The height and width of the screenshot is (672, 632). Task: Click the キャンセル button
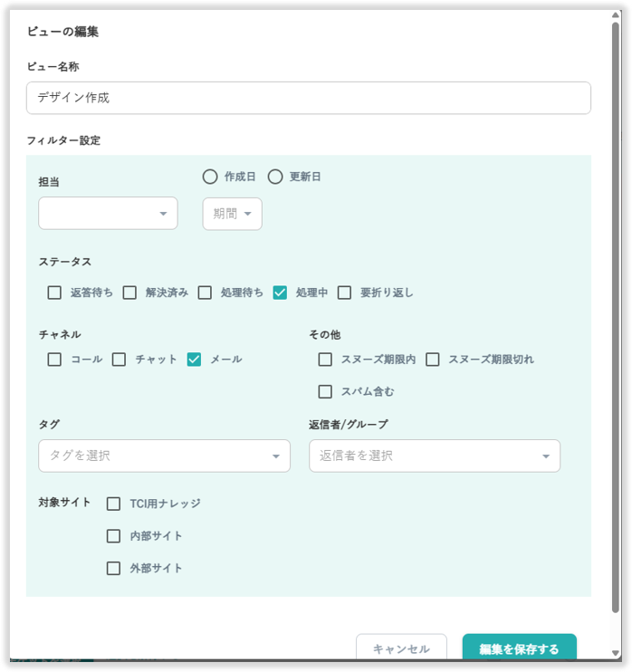coord(401,648)
